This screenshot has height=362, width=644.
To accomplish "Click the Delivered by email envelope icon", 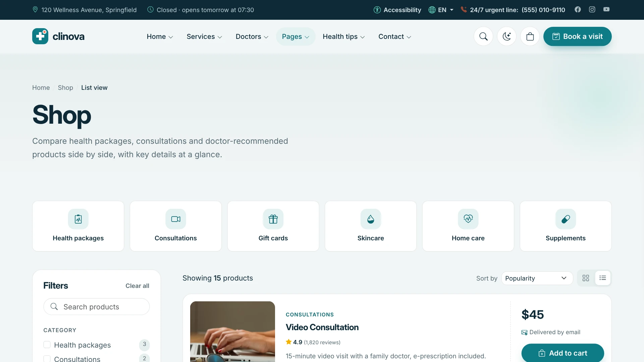I will tap(524, 333).
